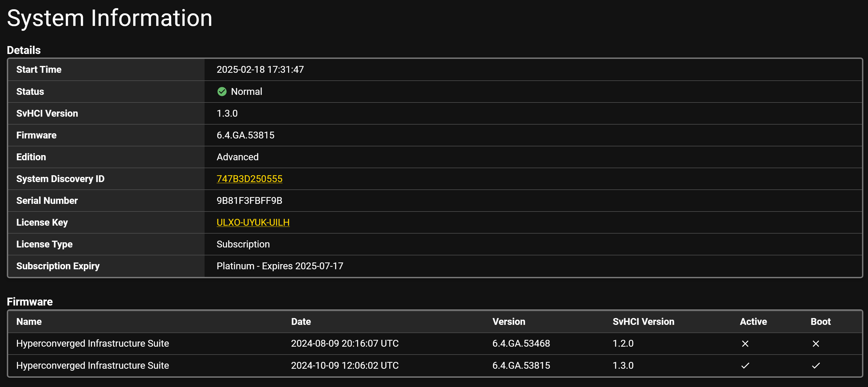The image size is (868, 387).
Task: Click the SvHCI Version column header
Action: click(643, 322)
